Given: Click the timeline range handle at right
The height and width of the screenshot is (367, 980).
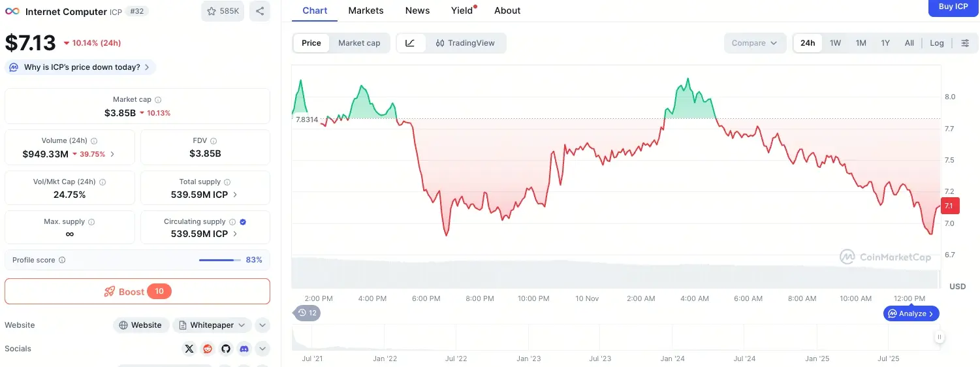Looking at the screenshot, I should coord(939,338).
